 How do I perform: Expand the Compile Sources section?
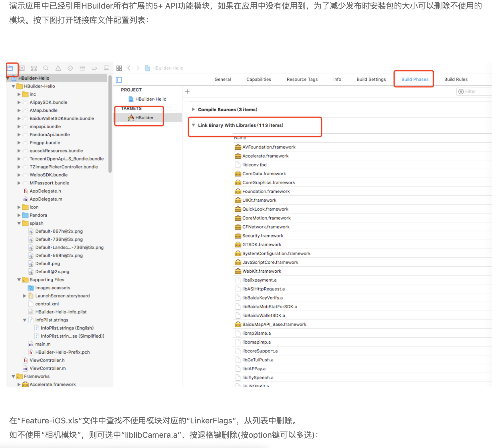[193, 110]
